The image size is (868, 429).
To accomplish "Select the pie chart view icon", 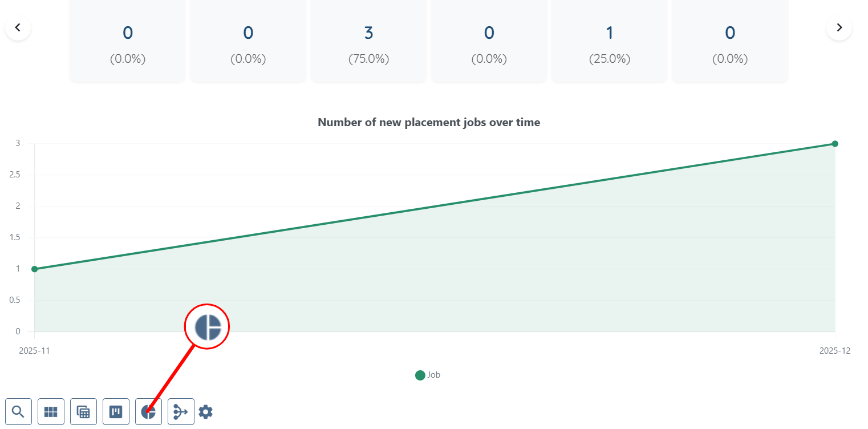I will [148, 411].
